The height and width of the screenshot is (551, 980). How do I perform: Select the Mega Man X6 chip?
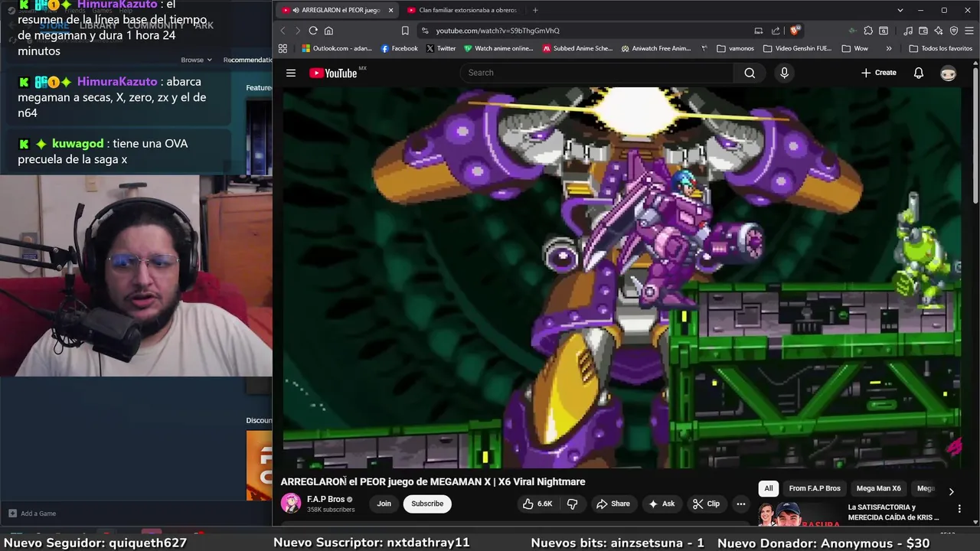click(878, 488)
